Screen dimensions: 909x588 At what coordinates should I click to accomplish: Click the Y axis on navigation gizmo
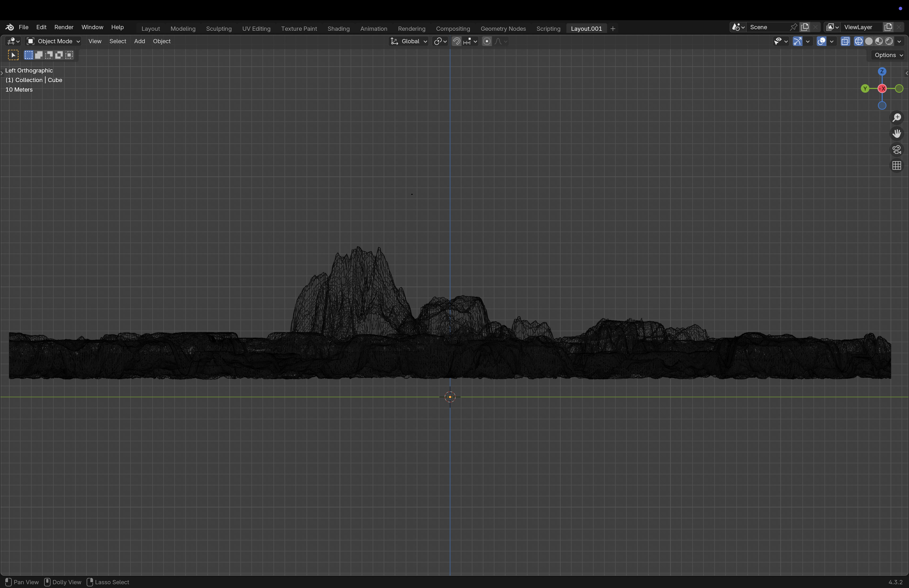pos(865,88)
